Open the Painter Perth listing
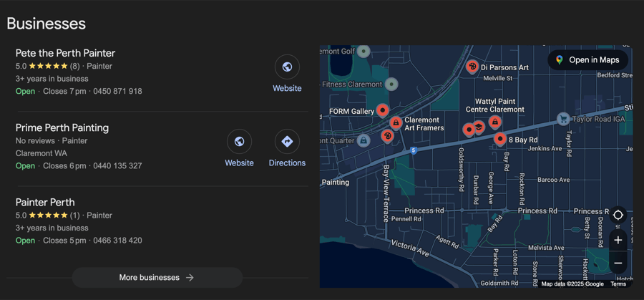The width and height of the screenshot is (644, 300). click(45, 202)
